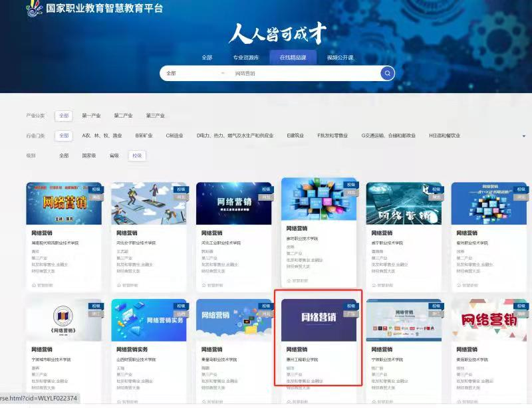Open the red-lettered 网络营销 course thumbnail
Viewport: 532px width, 408px height.
point(489,320)
